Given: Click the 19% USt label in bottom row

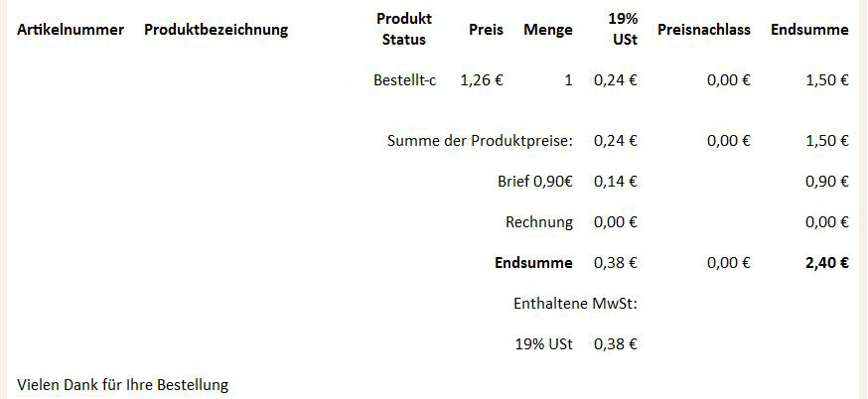Looking at the screenshot, I should 545,344.
